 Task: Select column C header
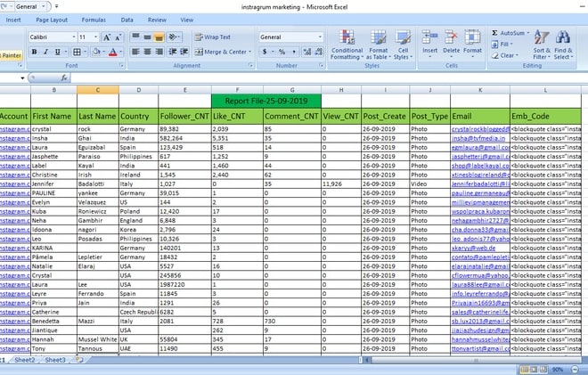98,90
